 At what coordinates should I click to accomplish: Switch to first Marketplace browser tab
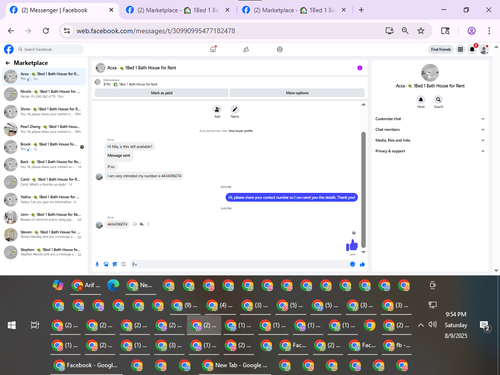coord(178,10)
